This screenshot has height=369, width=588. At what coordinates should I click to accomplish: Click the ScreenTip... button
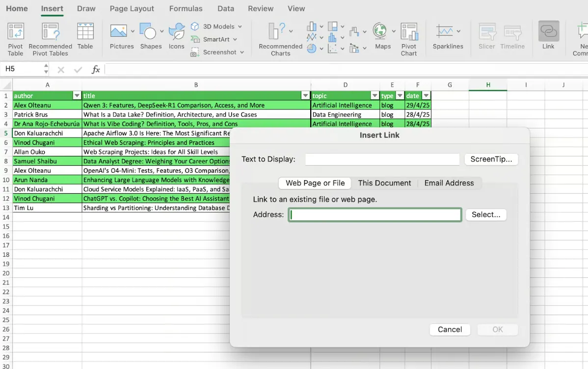(491, 159)
